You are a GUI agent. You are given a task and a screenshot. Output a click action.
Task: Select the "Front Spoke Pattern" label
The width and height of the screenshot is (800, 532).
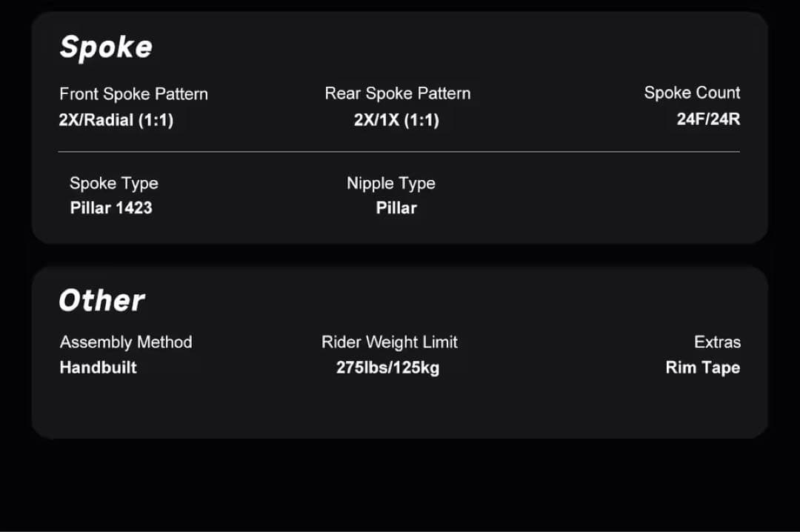(x=133, y=94)
